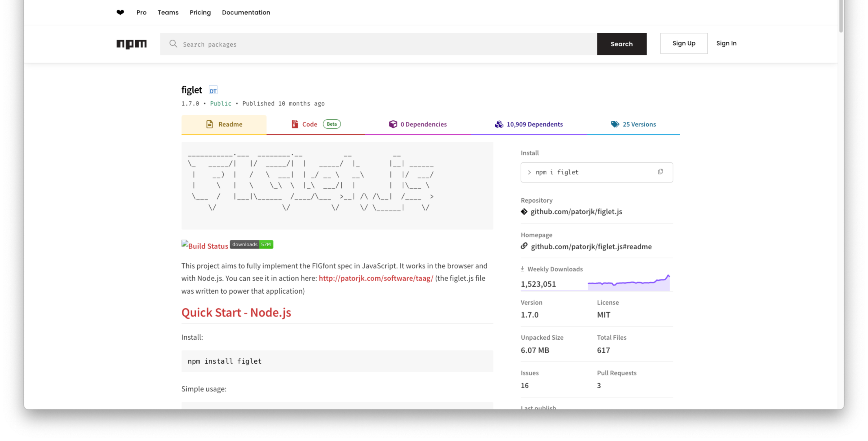
Task: Click the Dependents tab cubes icon
Action: (x=499, y=125)
